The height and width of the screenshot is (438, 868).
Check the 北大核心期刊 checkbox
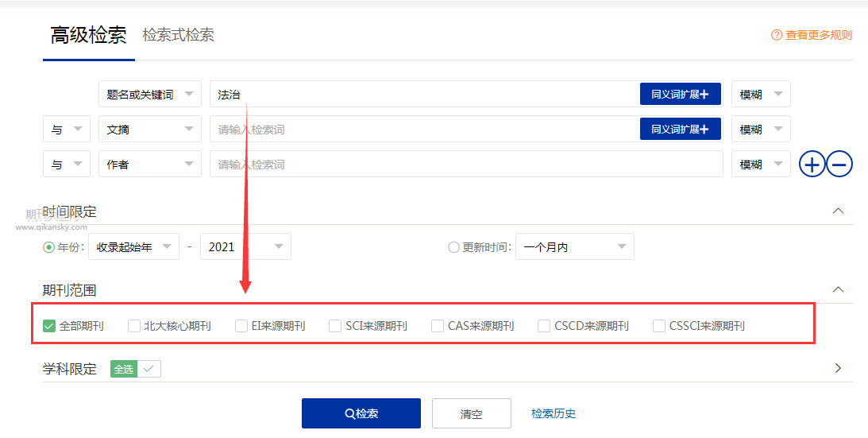click(x=134, y=326)
